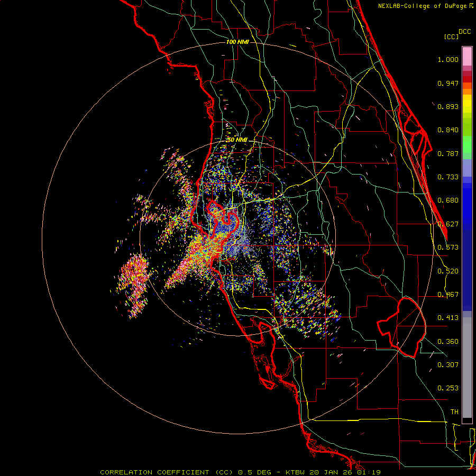Image resolution: width=476 pixels, height=476 pixels.
Task: Select the 0.893 legend value
Action: pyautogui.click(x=448, y=106)
